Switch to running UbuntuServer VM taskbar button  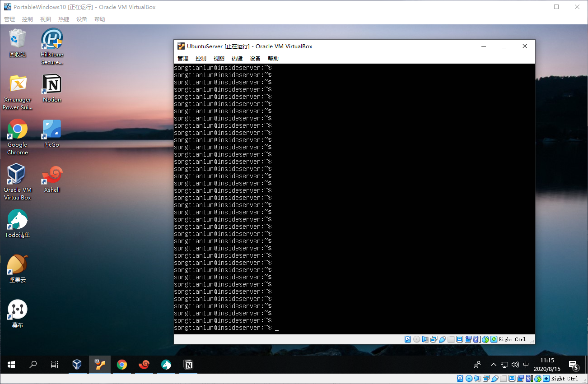[x=100, y=365]
